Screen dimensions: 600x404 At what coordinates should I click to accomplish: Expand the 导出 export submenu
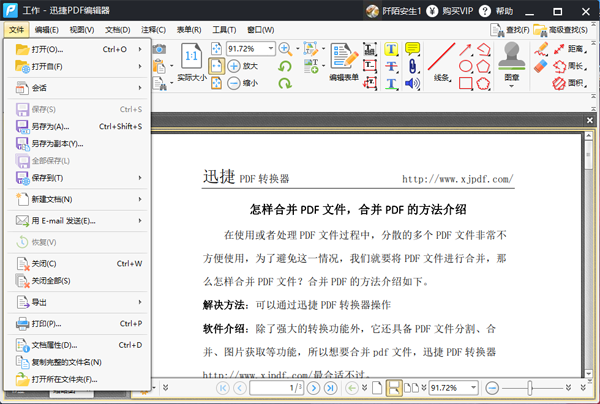(x=77, y=302)
